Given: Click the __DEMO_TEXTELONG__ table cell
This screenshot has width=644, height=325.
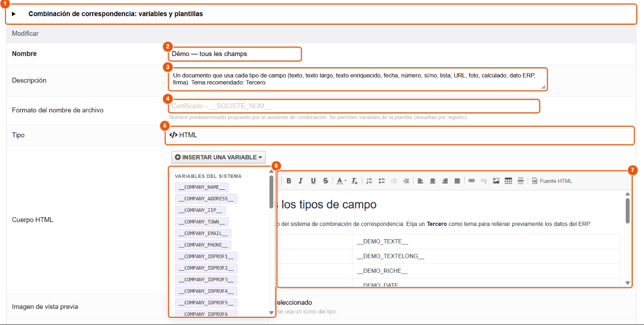Looking at the screenshot, I should click(x=486, y=256).
